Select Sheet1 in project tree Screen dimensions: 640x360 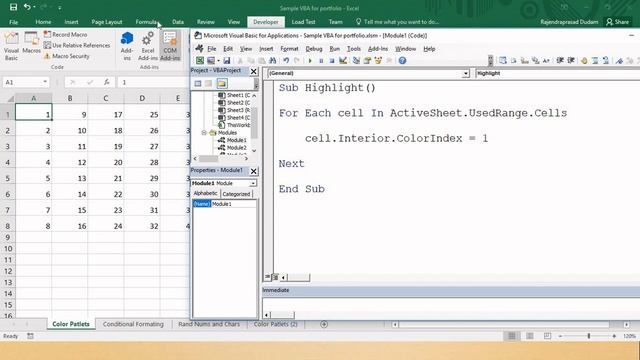pyautogui.click(x=234, y=95)
